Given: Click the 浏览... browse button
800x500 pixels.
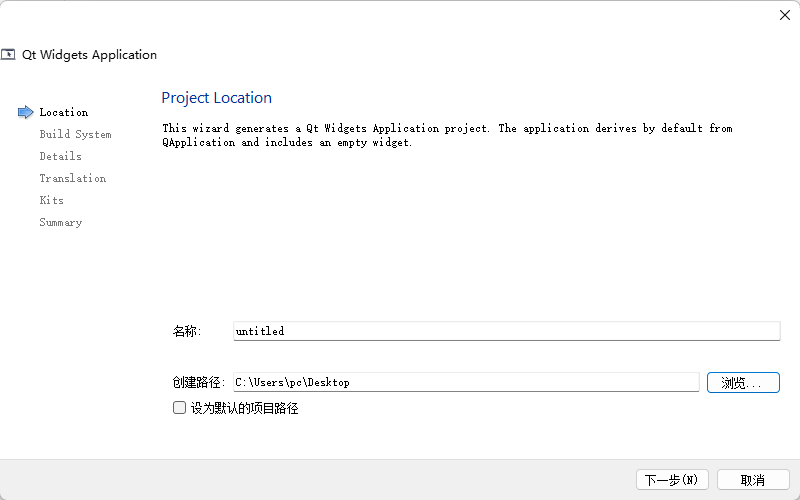Looking at the screenshot, I should pos(742,382).
